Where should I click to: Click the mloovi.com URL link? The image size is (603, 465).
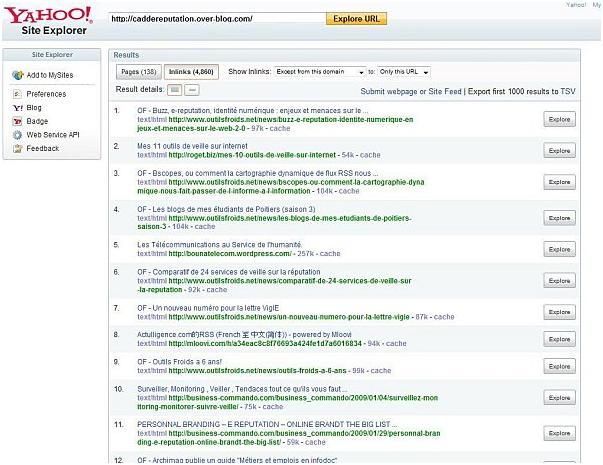click(x=265, y=343)
